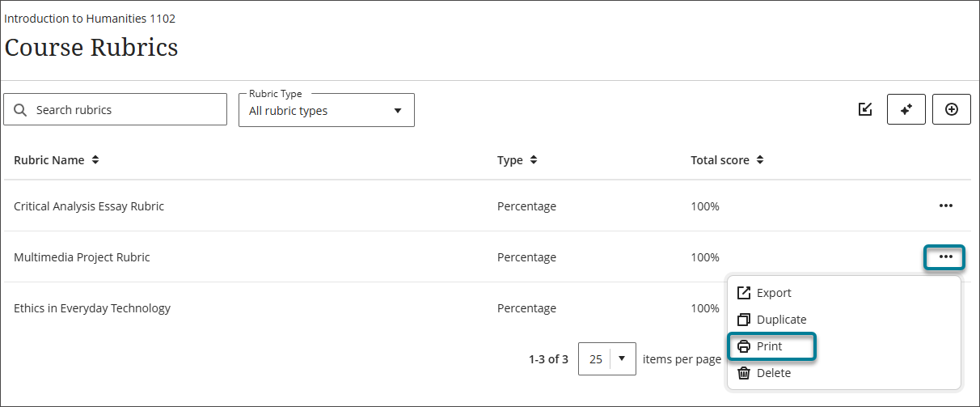Open the import rubric icon
Viewport: 980px width, 407px height.
(x=865, y=109)
